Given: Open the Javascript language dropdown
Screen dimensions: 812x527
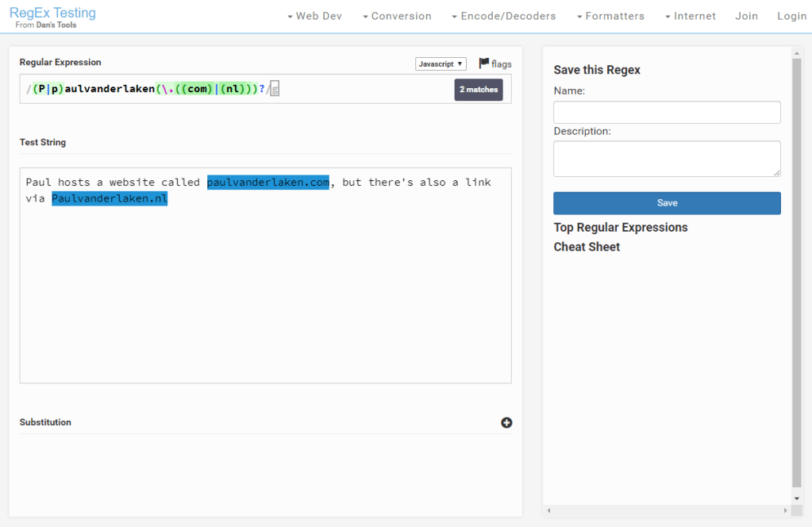Looking at the screenshot, I should coord(441,64).
